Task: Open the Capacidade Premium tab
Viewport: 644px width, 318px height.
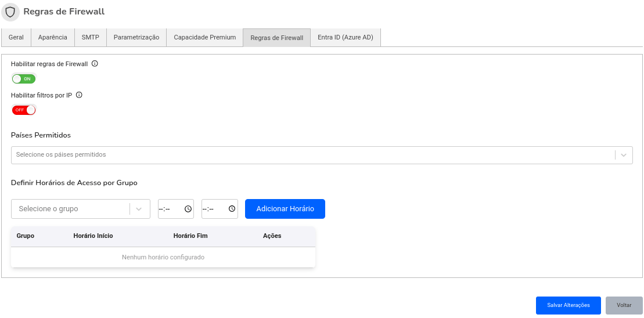Action: pos(205,38)
